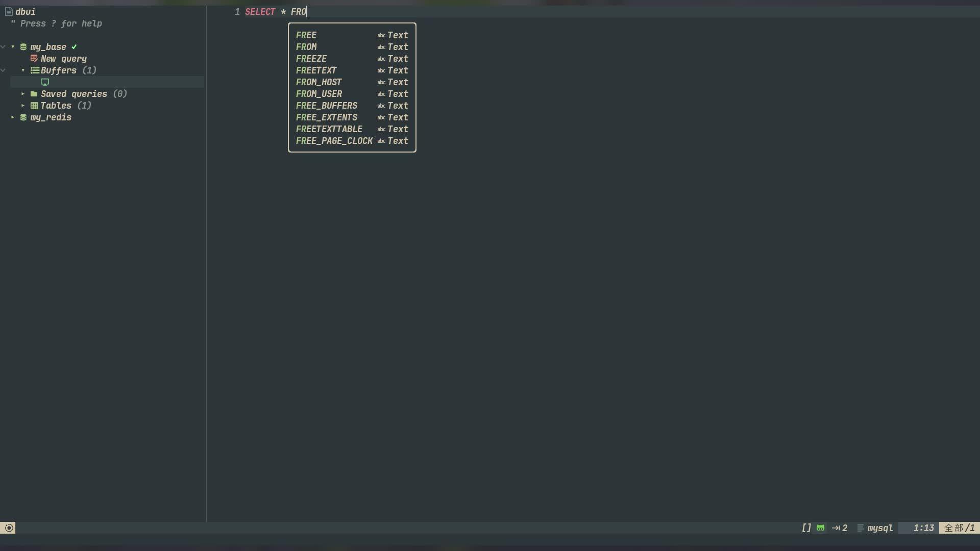The image size is (980, 551).
Task: Select the open buffer monitor icon
Action: (x=45, y=82)
